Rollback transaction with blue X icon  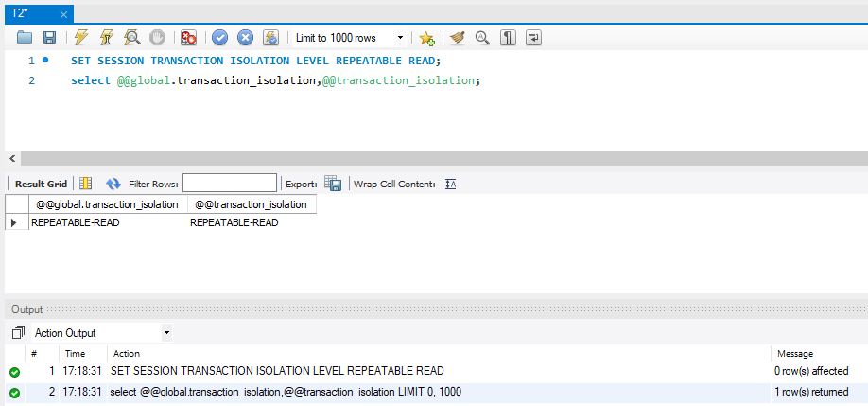pos(245,38)
